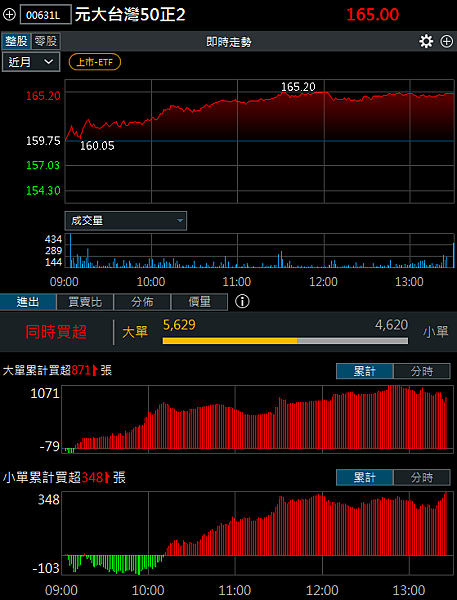Screen dimensions: 457x600
Task: Click the stock code field 00631L
Action: 46,15
